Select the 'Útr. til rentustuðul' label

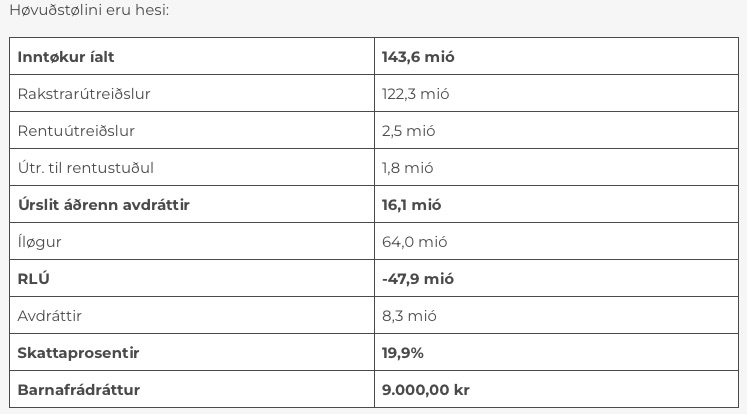pyautogui.click(x=86, y=168)
